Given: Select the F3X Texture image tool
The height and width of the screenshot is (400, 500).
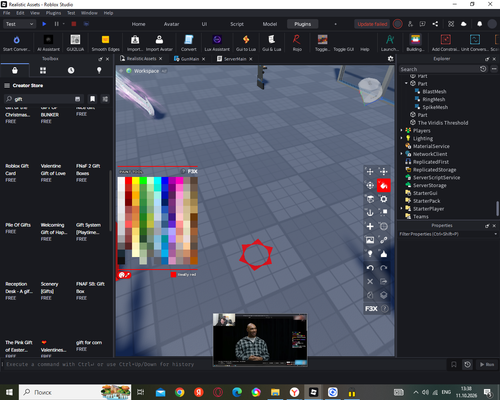Looking at the screenshot, I should click(370, 240).
